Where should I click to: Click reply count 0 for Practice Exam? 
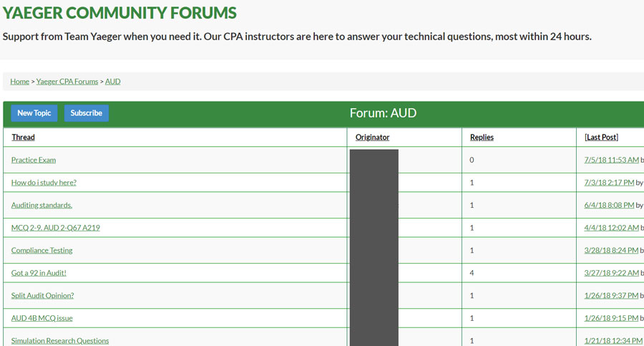[472, 160]
